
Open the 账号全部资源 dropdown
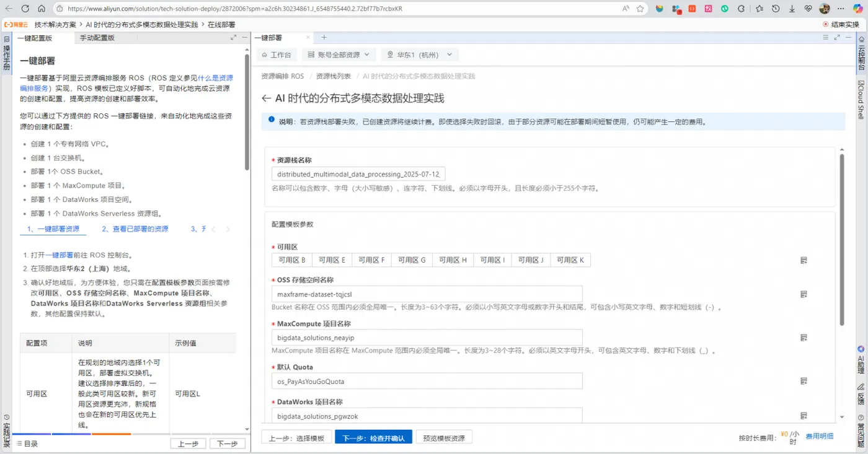point(339,55)
